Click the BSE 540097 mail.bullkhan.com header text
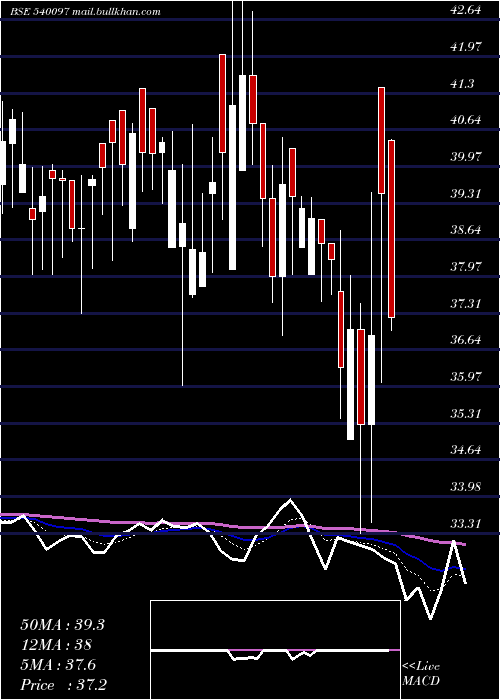 pos(85,12)
